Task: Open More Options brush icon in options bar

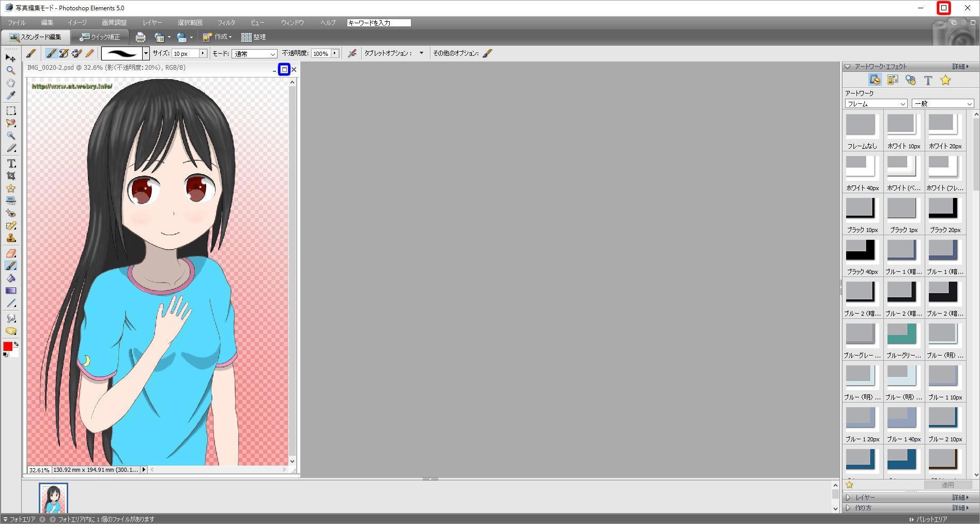Action: [x=487, y=53]
